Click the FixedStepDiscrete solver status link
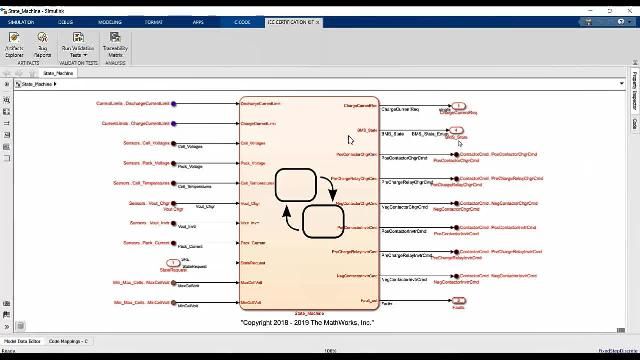The height and width of the screenshot is (360, 640). coord(618,351)
